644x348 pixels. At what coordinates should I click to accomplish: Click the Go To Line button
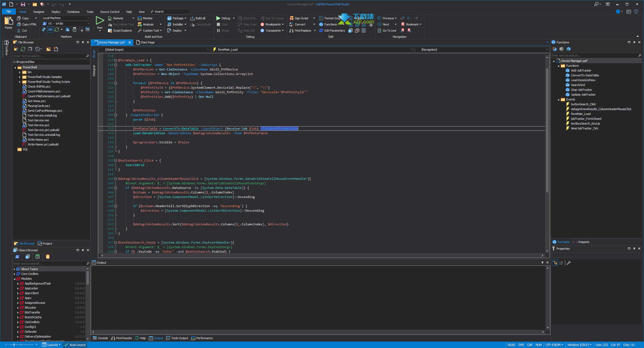point(387,31)
